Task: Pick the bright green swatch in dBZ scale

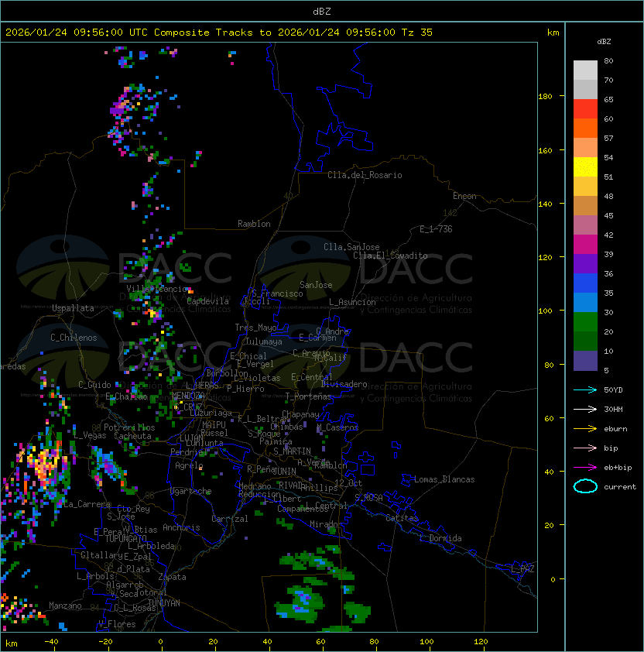Action: pyautogui.click(x=585, y=321)
